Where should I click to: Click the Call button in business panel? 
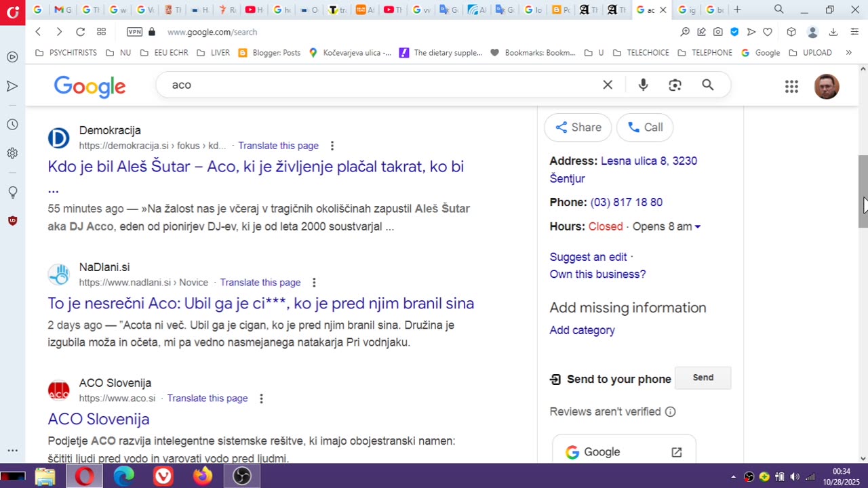point(645,127)
